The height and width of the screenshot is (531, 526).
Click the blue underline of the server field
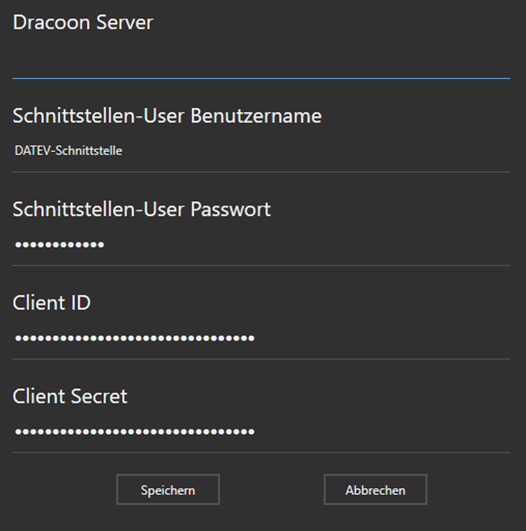(x=261, y=78)
